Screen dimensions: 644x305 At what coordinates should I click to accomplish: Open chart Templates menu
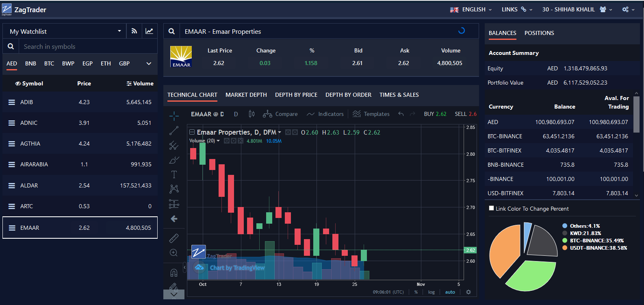point(371,114)
